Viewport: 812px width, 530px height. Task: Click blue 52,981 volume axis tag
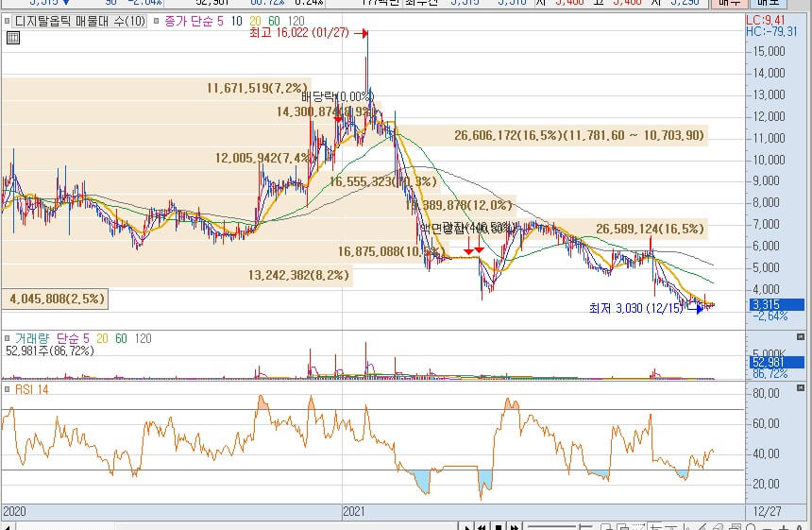777,362
